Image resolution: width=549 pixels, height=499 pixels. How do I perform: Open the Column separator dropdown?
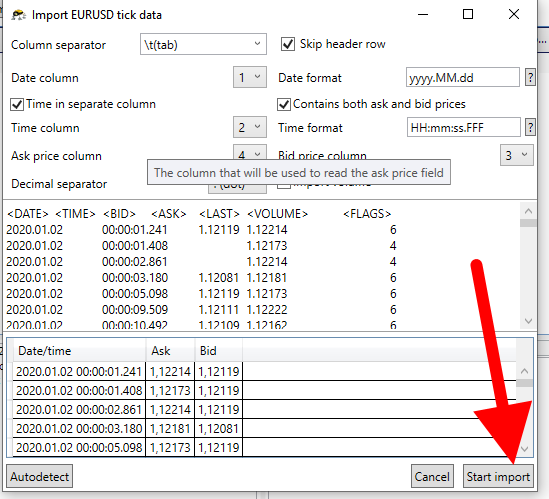(203, 44)
